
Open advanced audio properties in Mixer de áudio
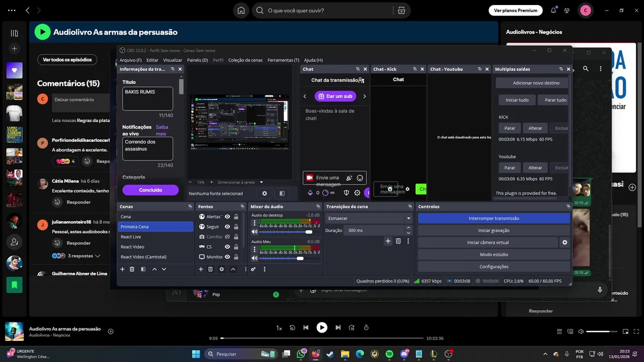tap(253, 269)
